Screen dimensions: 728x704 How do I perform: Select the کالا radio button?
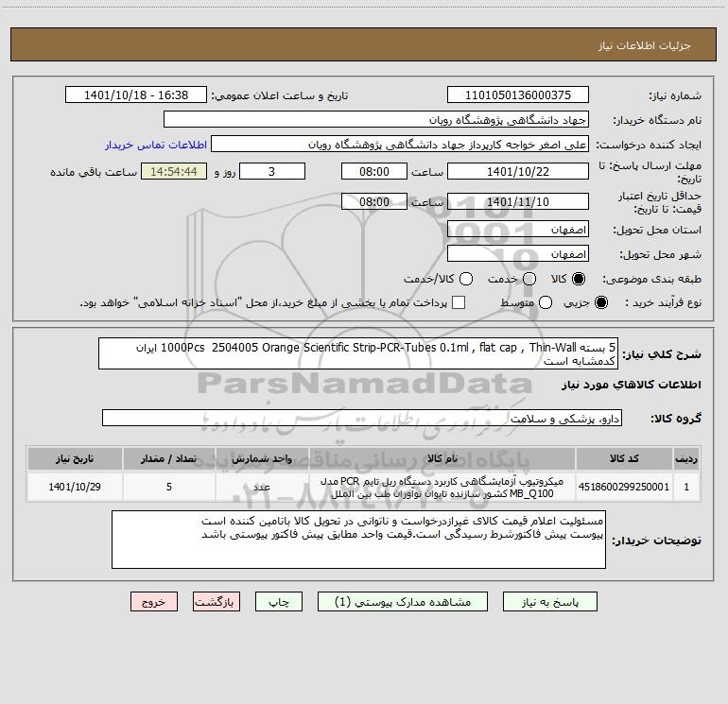579,279
